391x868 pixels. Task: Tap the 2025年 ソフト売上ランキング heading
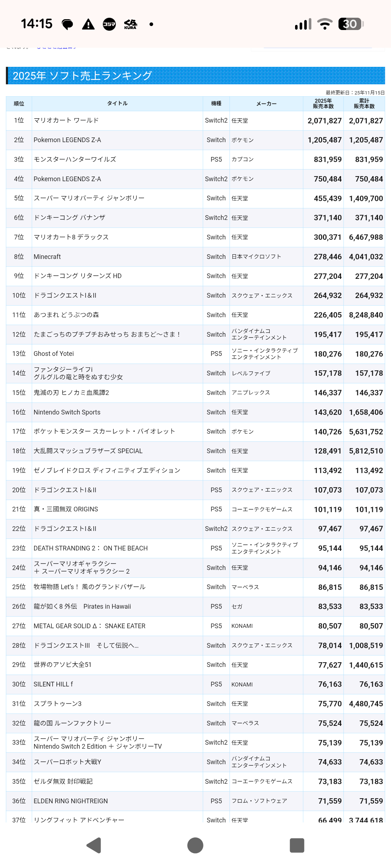tap(82, 76)
